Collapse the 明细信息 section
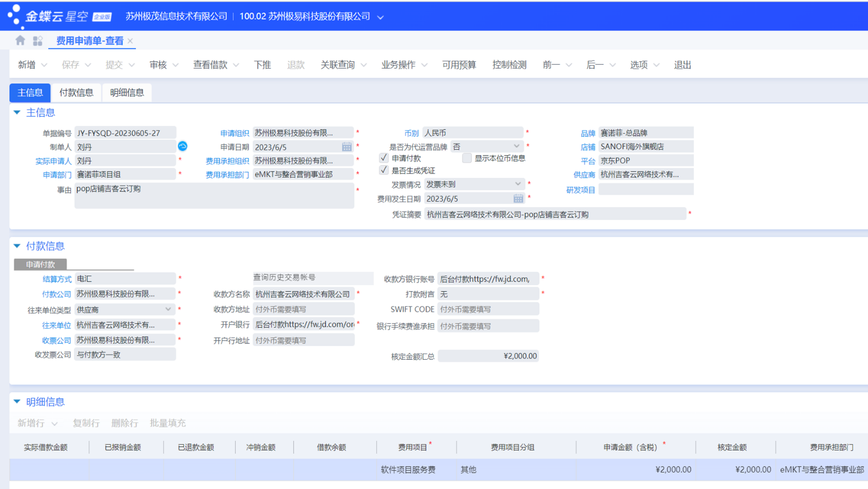 coord(17,402)
